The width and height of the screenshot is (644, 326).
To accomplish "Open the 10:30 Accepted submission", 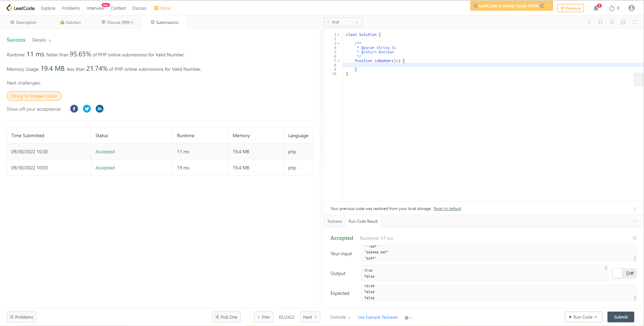I will click(105, 152).
